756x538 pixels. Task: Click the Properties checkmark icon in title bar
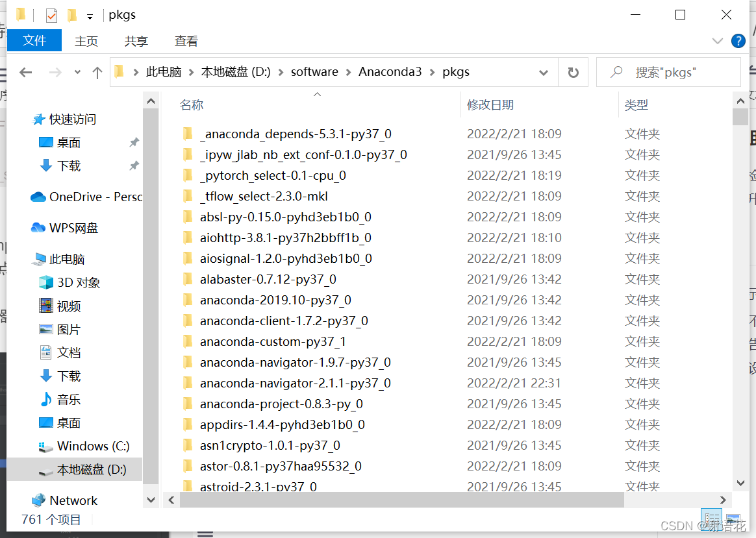tap(51, 16)
